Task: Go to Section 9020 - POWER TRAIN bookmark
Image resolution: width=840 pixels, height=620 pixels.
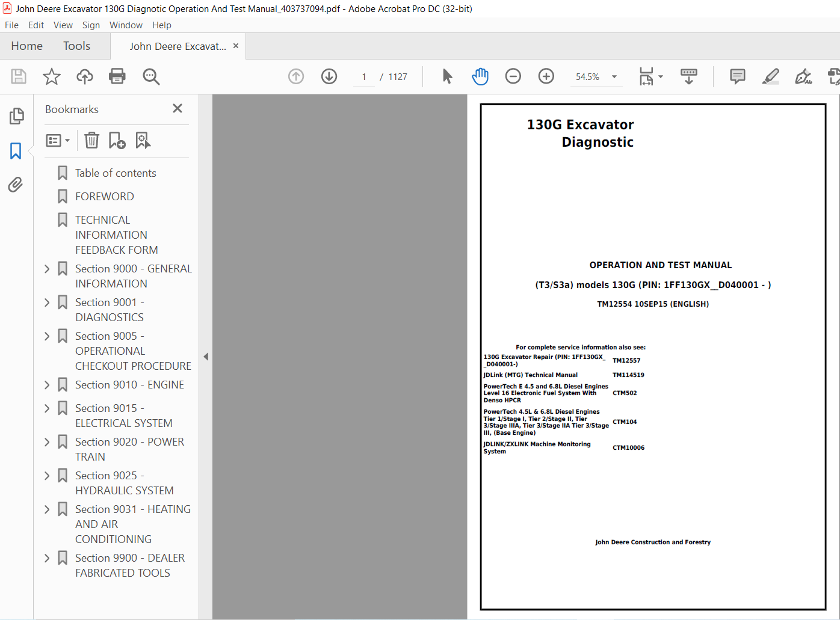Action: 130,449
